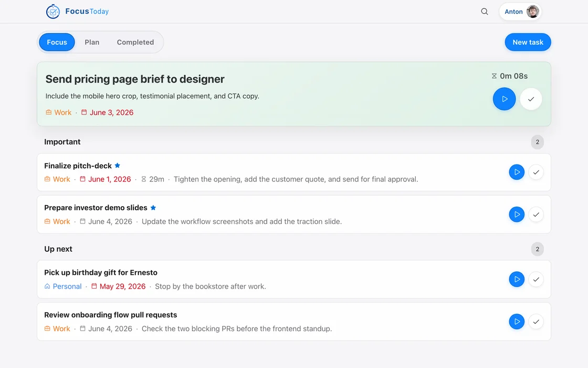Click calendar icon beside June 1, 2026

click(x=83, y=179)
